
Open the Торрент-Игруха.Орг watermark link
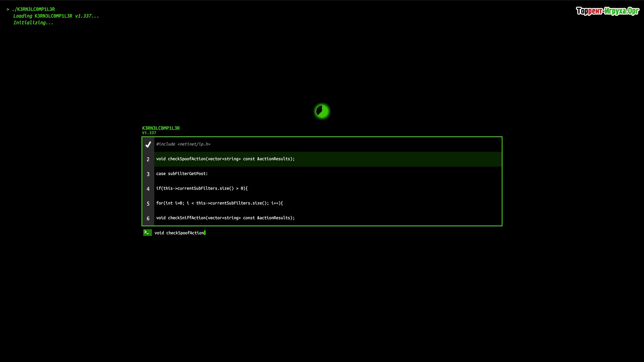[607, 11]
